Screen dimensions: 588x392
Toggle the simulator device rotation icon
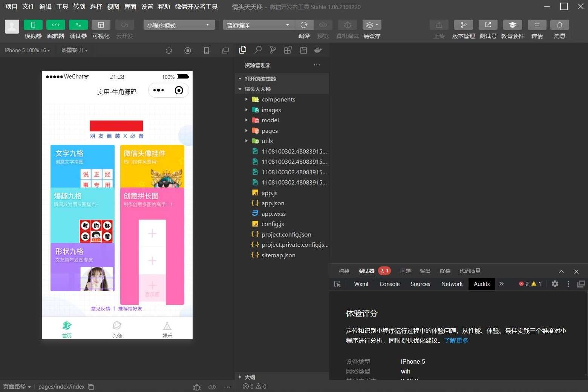click(x=207, y=50)
